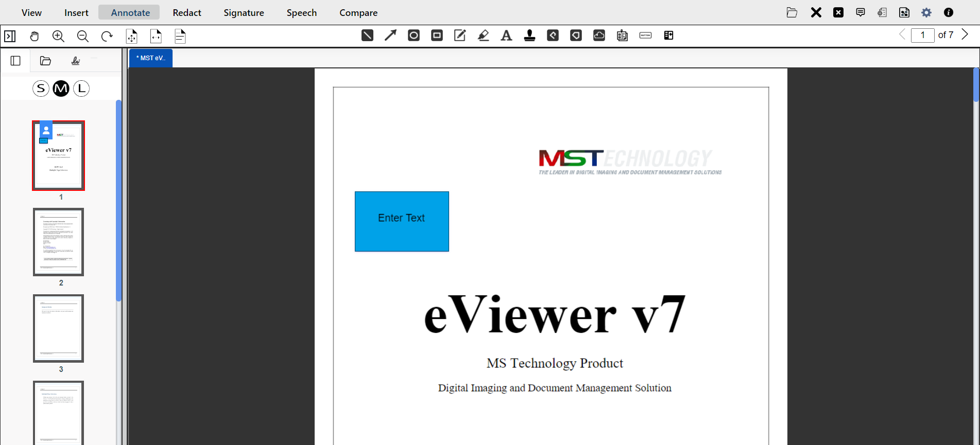The image size is (980, 445).
Task: Close document with plain X icon
Action: 816,12
